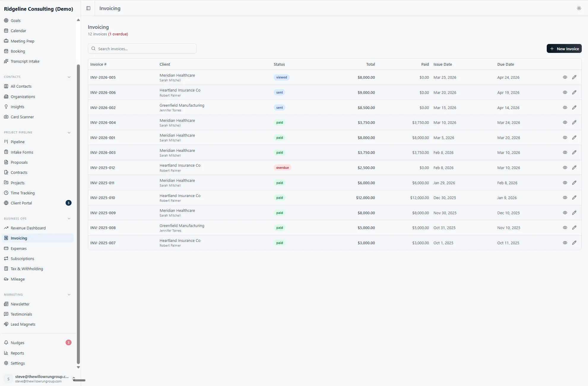Open the Client Portal with 3 notifications
Image resolution: width=588 pixels, height=386 pixels.
[x=21, y=203]
